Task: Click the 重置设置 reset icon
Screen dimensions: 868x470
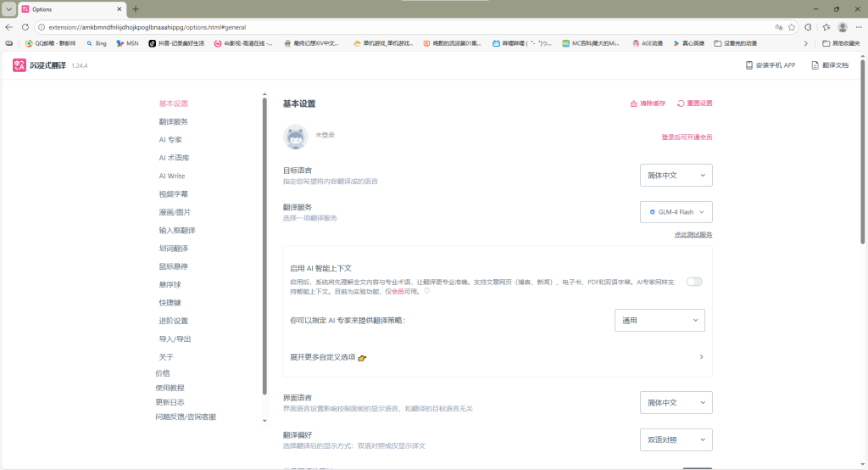Action: (681, 104)
